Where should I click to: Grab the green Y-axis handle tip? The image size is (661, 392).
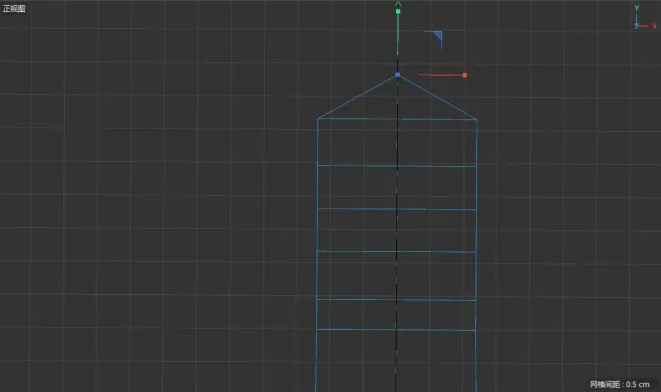(398, 11)
